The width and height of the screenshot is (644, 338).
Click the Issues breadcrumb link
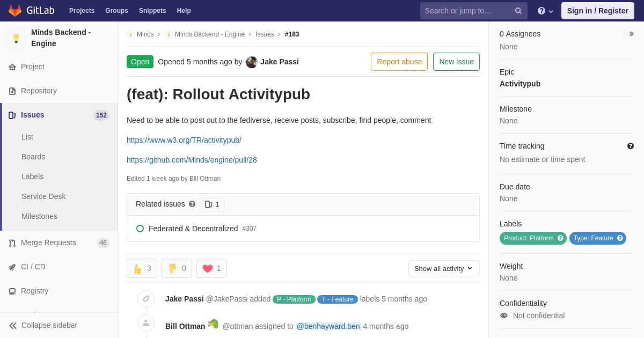(x=265, y=34)
